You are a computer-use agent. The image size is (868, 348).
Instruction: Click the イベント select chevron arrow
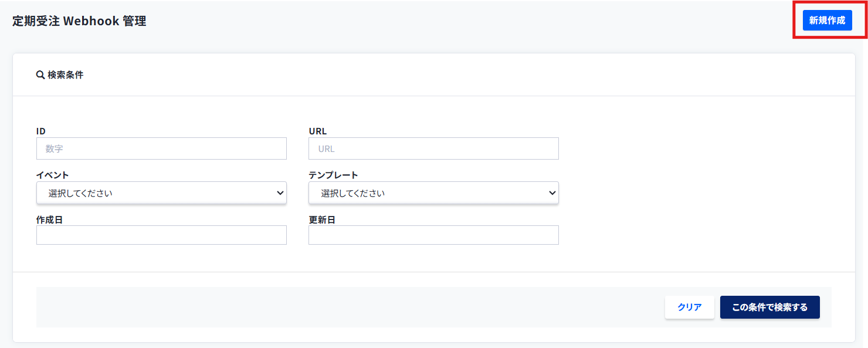click(280, 193)
